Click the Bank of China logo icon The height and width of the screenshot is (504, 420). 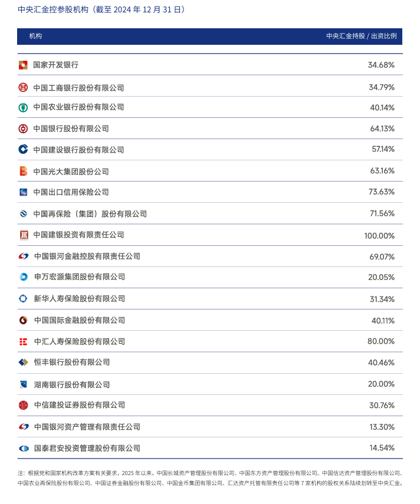[x=23, y=129]
